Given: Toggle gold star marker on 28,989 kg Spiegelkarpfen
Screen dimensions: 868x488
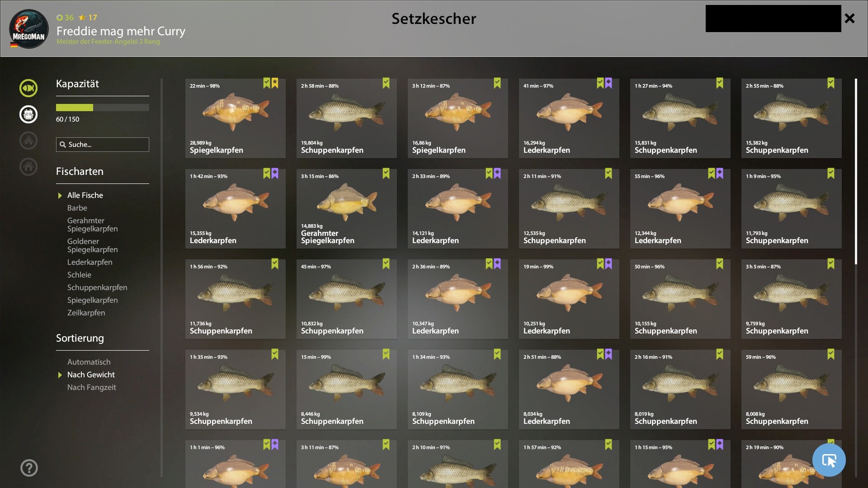Looking at the screenshot, I should click(x=275, y=83).
